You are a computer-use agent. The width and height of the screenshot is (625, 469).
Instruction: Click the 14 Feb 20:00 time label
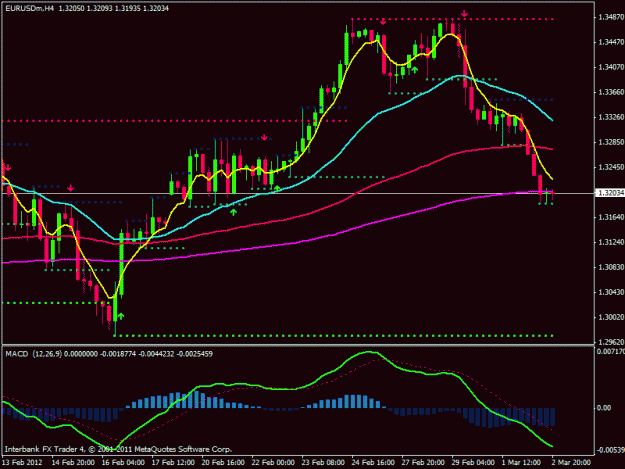(x=73, y=462)
